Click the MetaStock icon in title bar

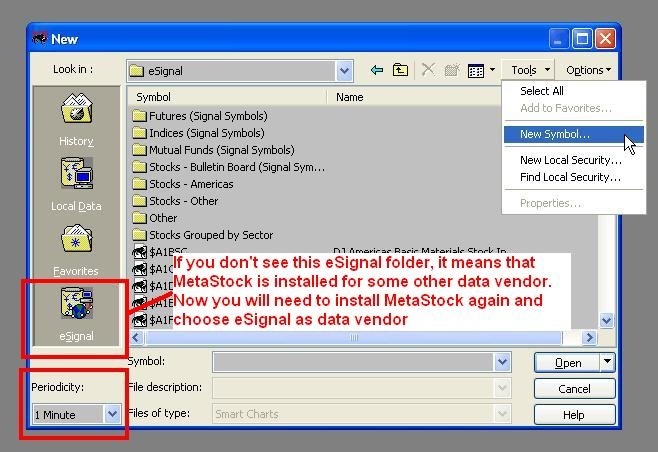(40, 39)
